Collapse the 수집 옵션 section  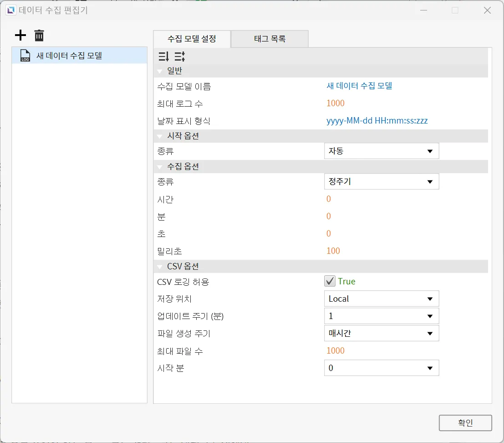coord(160,167)
